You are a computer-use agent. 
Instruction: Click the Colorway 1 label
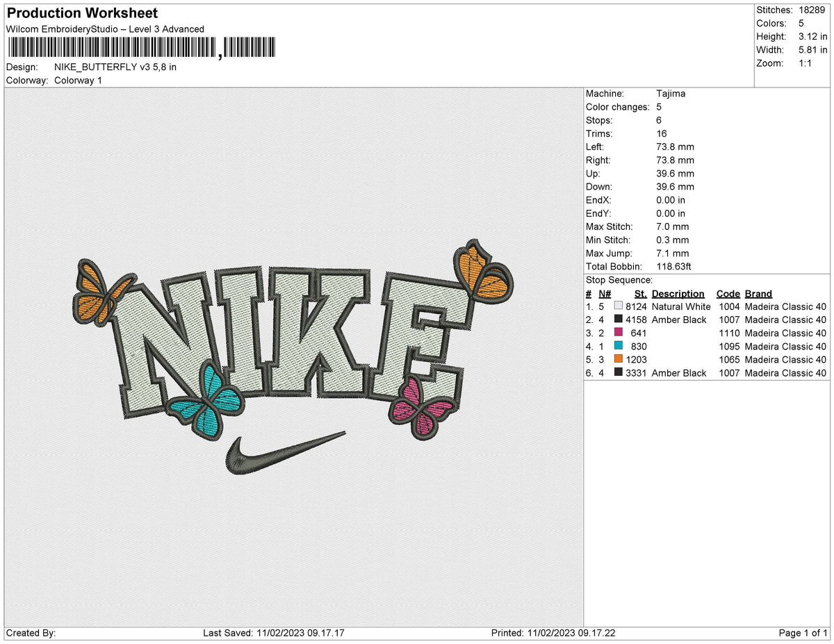[x=78, y=80]
